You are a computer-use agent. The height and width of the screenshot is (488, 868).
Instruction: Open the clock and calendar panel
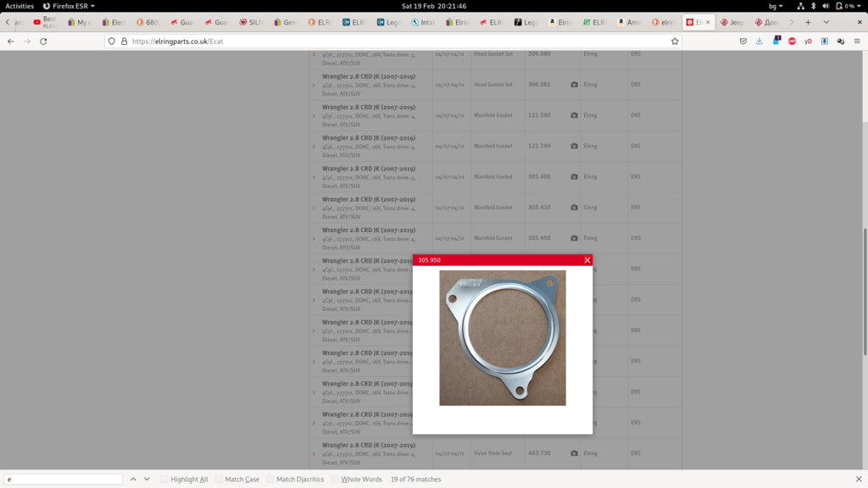434,6
